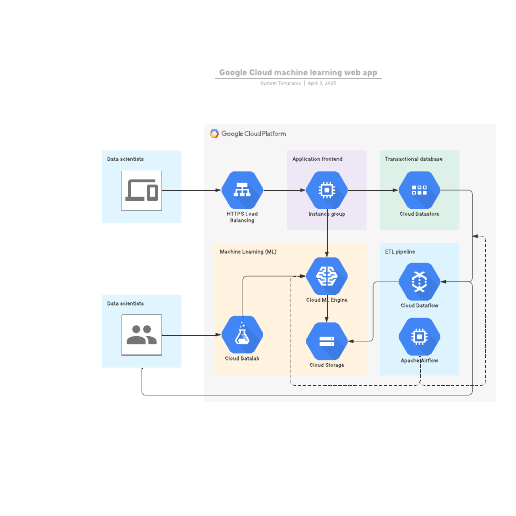The height and width of the screenshot is (516, 516).
Task: Click the 'Instance group' label text
Action: (327, 214)
